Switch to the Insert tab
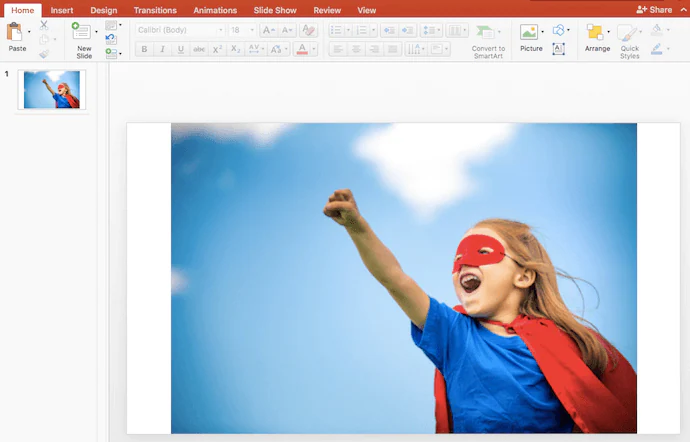Image resolution: width=690 pixels, height=442 pixels. pyautogui.click(x=62, y=10)
